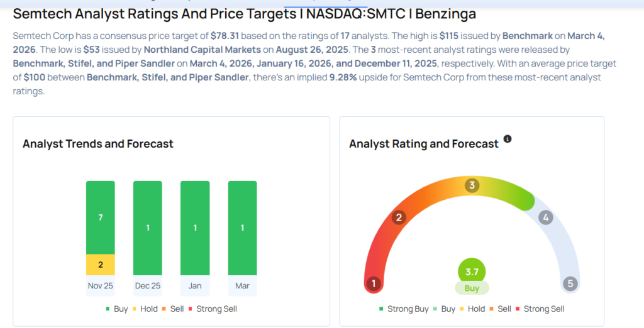The image size is (644, 328).
Task: Toggle Strong Sell in Analyst Trends legend
Action: tap(213, 309)
